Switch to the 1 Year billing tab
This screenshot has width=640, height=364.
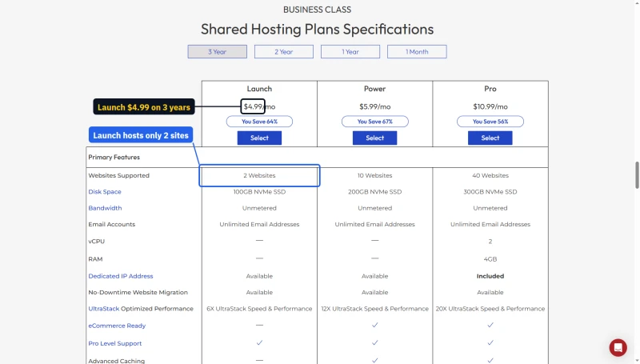click(350, 52)
